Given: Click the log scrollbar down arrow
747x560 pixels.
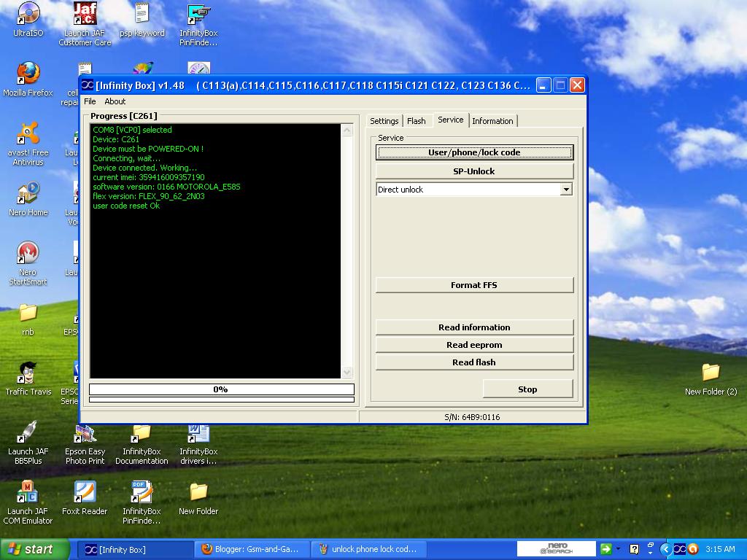Looking at the screenshot, I should (347, 373).
